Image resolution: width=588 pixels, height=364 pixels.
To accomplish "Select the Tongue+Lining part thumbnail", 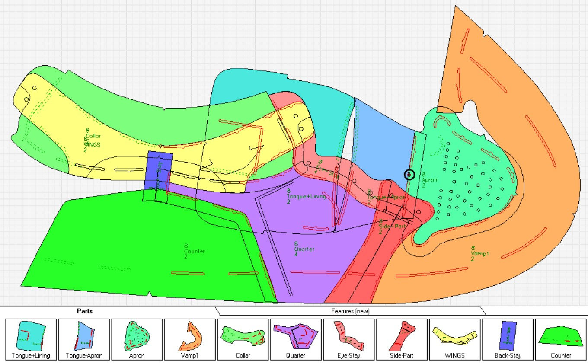I will [x=31, y=339].
